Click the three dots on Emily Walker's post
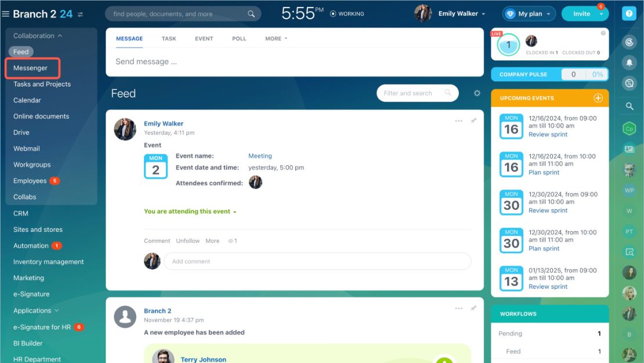The height and width of the screenshot is (363, 644). [x=459, y=121]
